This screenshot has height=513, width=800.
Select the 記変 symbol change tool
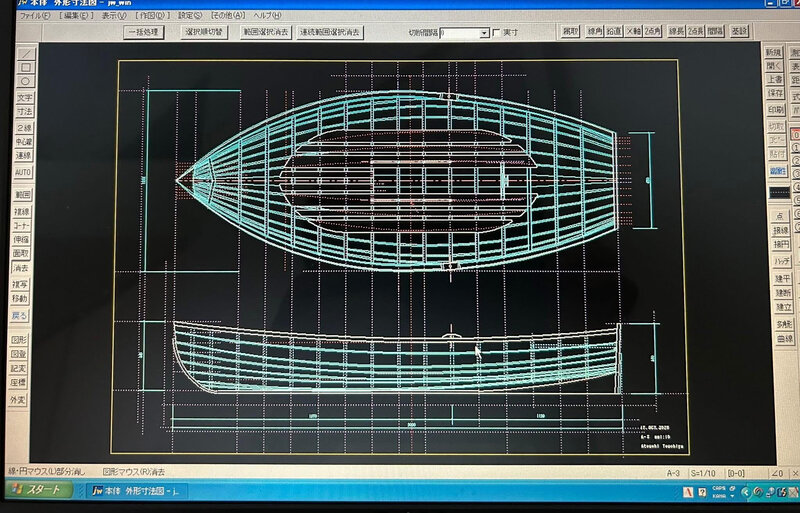[x=18, y=368]
